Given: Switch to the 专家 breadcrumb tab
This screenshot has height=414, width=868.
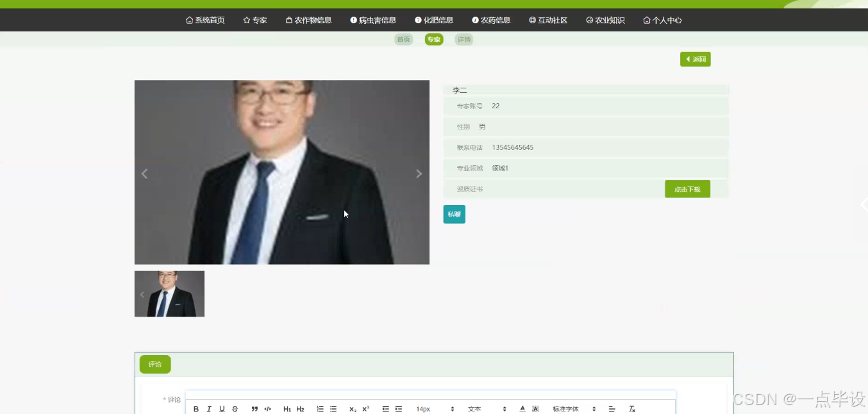Looking at the screenshot, I should coord(433,39).
